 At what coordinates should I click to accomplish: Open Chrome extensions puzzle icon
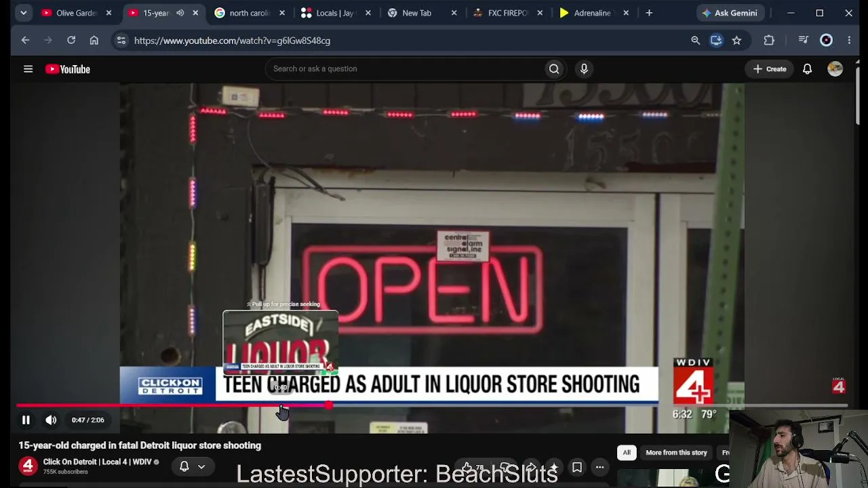point(769,40)
